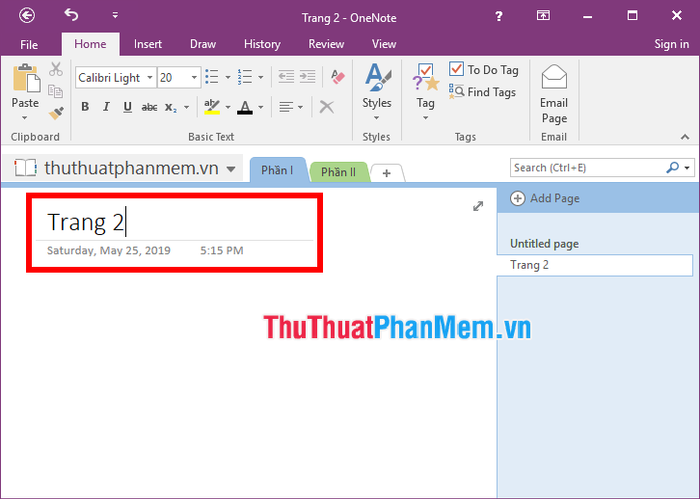
Task: Apply black font color
Action: 245,107
